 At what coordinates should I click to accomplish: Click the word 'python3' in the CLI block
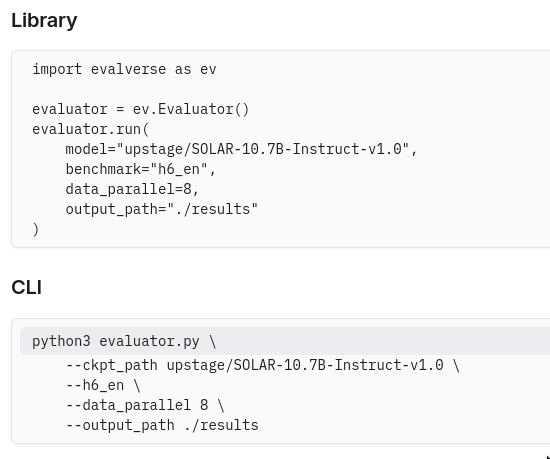[61, 341]
